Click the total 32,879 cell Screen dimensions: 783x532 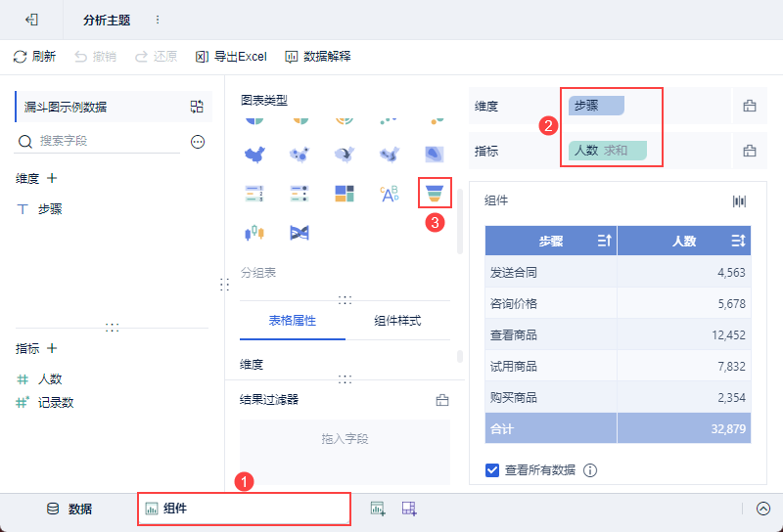pyautogui.click(x=684, y=428)
